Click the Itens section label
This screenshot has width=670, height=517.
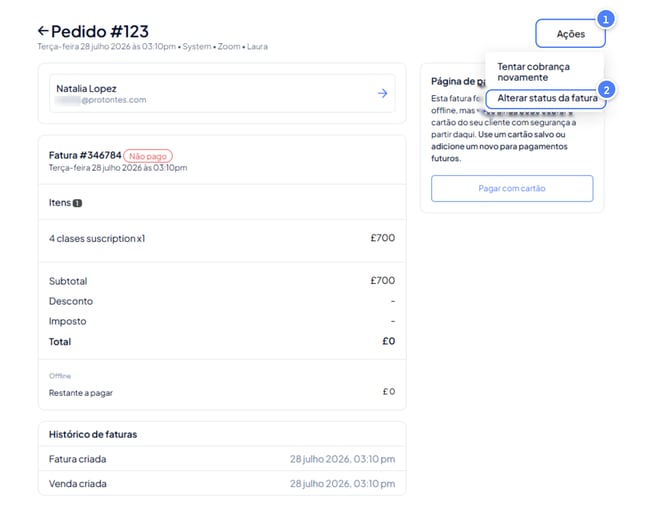[60, 203]
